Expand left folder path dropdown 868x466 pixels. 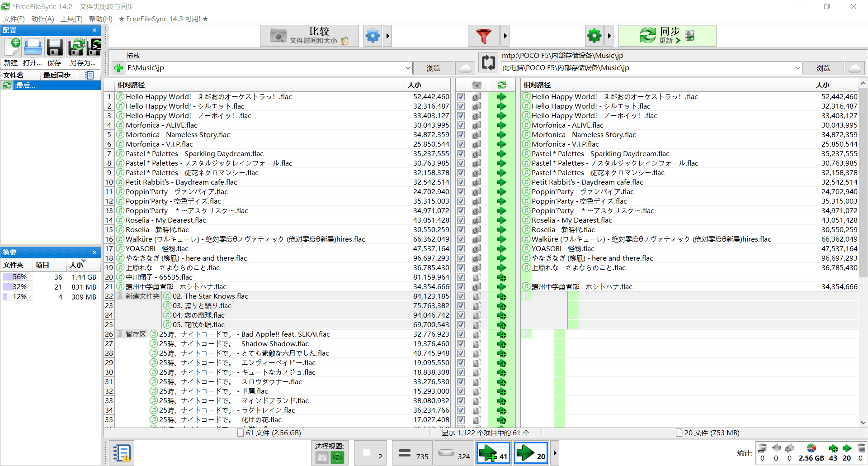pyautogui.click(x=408, y=68)
